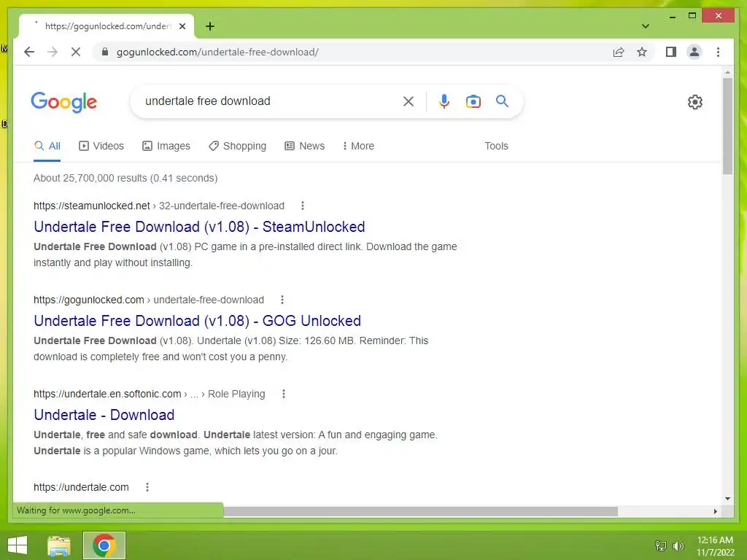Click the https://undertale.com URL text
Image resolution: width=747 pixels, height=560 pixels.
81,487
